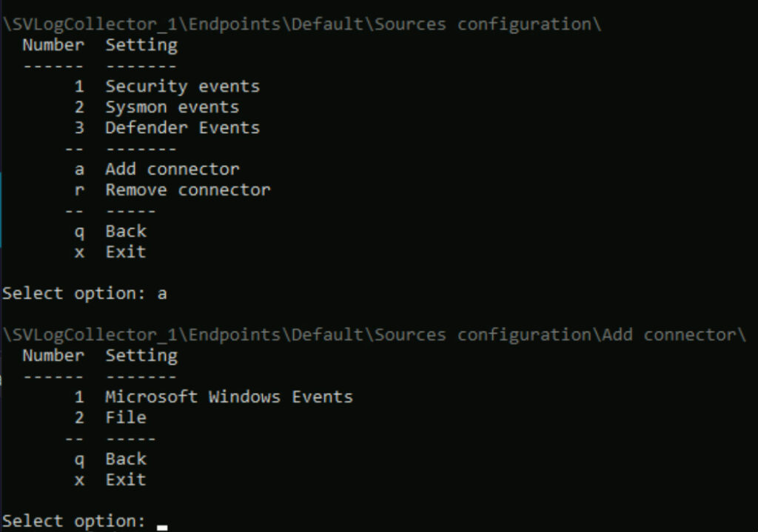This screenshot has width=758, height=532.
Task: Click the Defender Events entry
Action: [182, 128]
